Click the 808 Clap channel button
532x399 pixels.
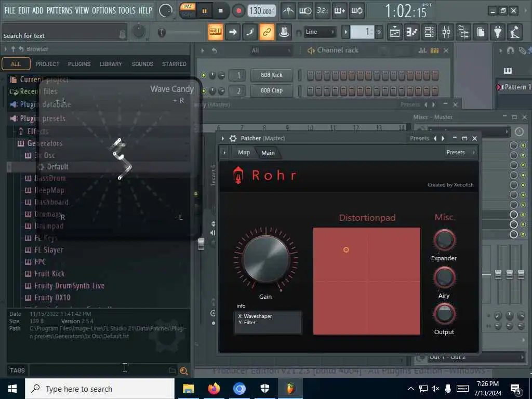(x=271, y=90)
